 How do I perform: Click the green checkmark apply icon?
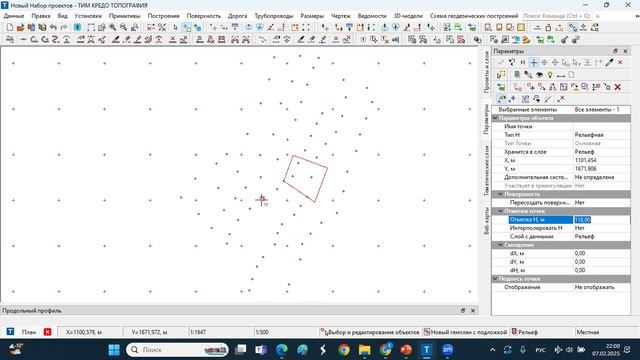tap(501, 62)
